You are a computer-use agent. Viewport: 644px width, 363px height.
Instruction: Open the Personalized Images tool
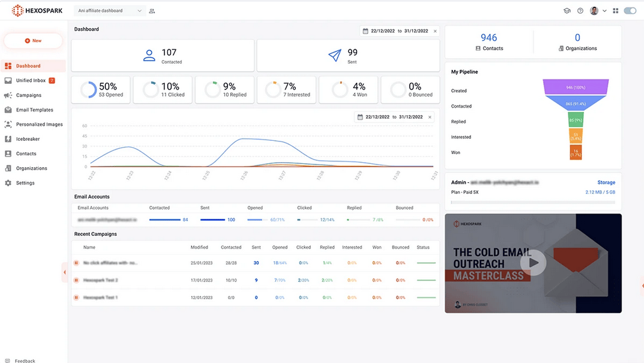(41, 124)
